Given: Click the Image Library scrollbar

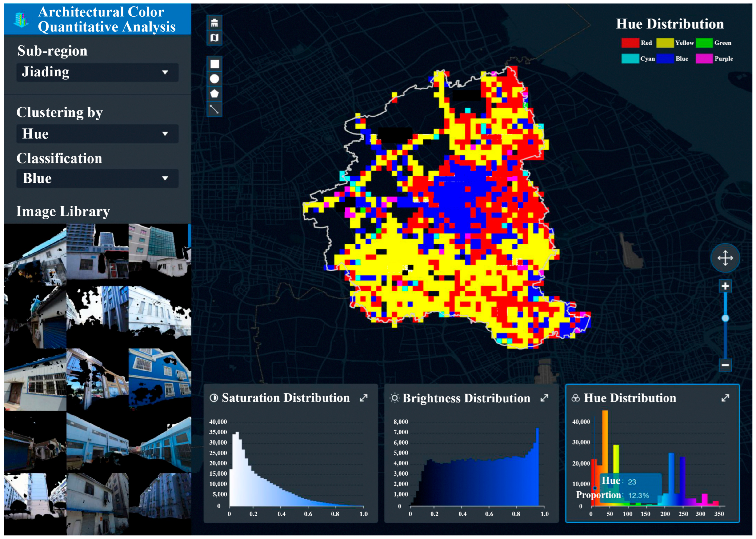Looking at the screenshot, I should (x=189, y=235).
